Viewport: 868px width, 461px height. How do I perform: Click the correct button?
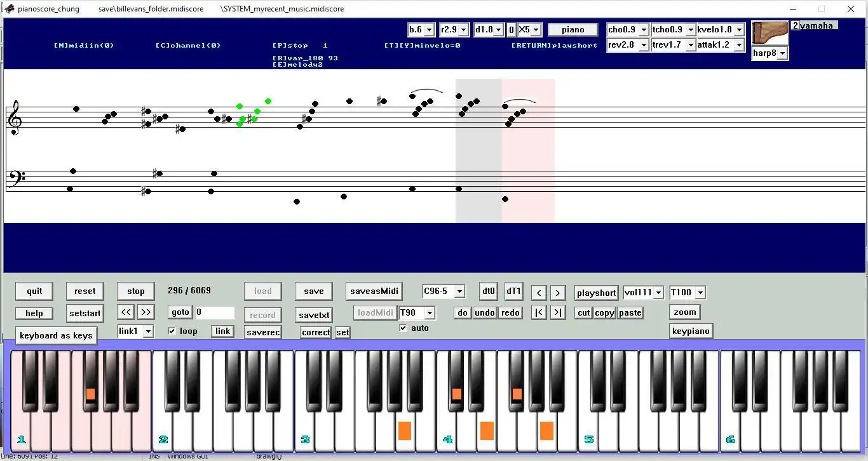pyautogui.click(x=316, y=333)
